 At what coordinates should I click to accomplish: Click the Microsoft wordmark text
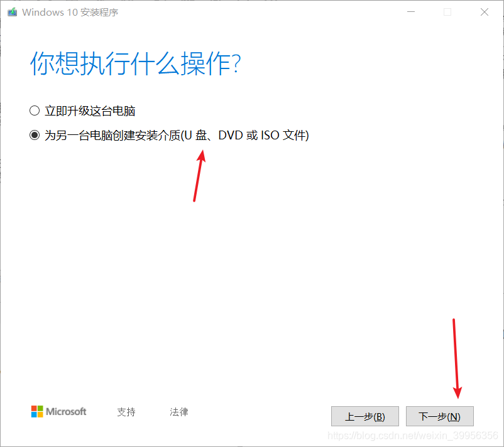(x=66, y=411)
